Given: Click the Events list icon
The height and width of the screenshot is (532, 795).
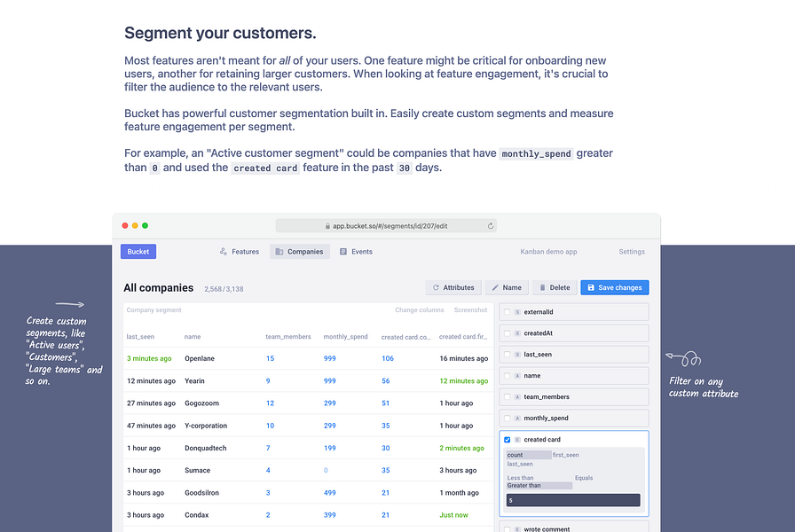Looking at the screenshot, I should point(343,251).
